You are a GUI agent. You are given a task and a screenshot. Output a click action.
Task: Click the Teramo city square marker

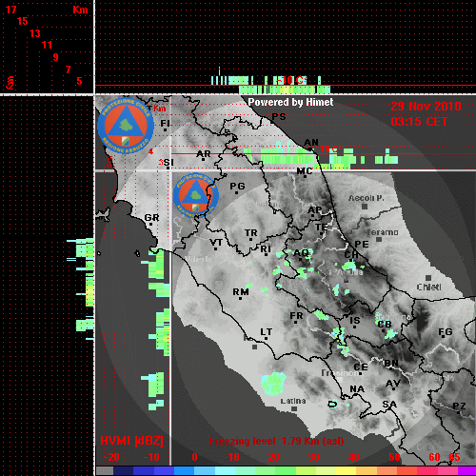379,239
